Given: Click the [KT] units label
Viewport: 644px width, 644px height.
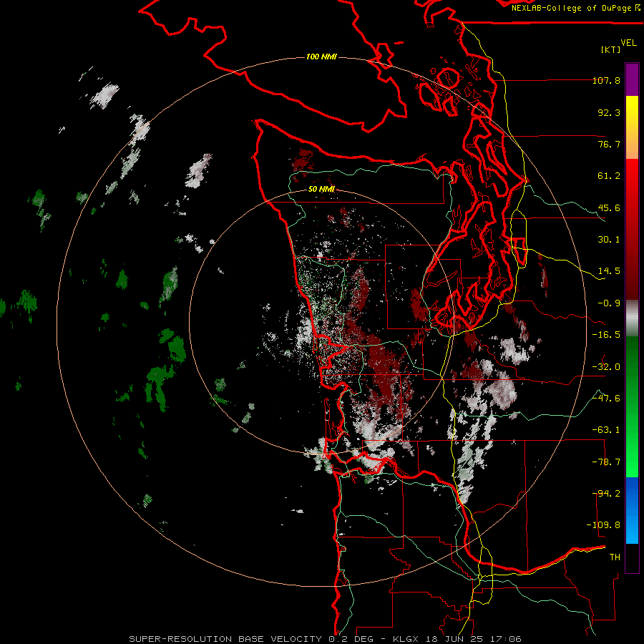Looking at the screenshot, I should coord(611,49).
